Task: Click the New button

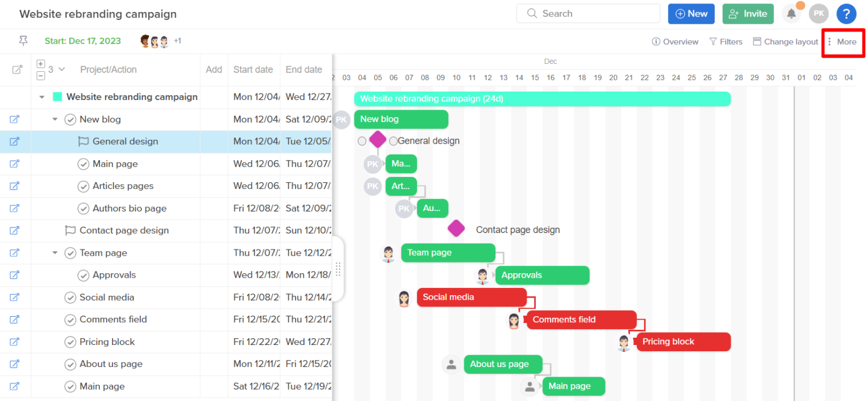Action: point(691,13)
